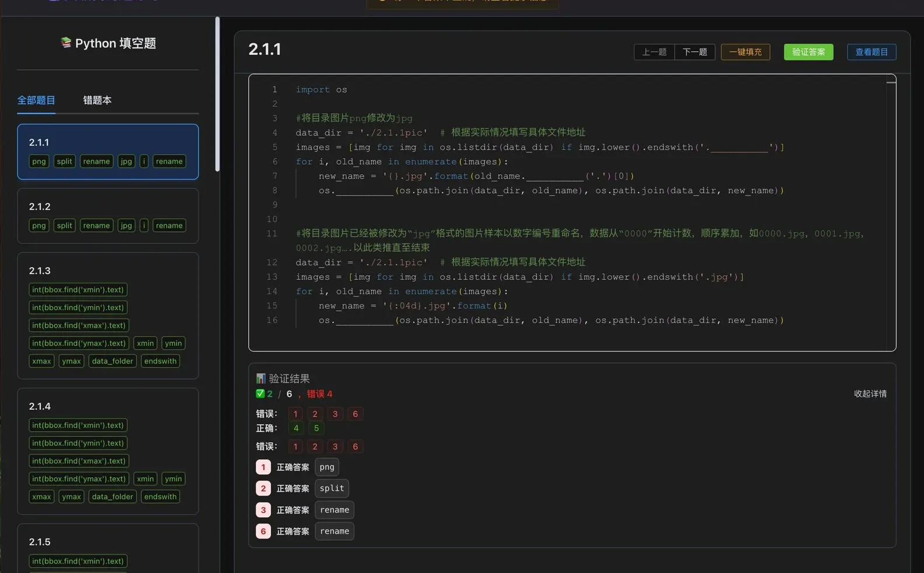
Task: Click the 一键填充 auto-fill button
Action: 745,52
